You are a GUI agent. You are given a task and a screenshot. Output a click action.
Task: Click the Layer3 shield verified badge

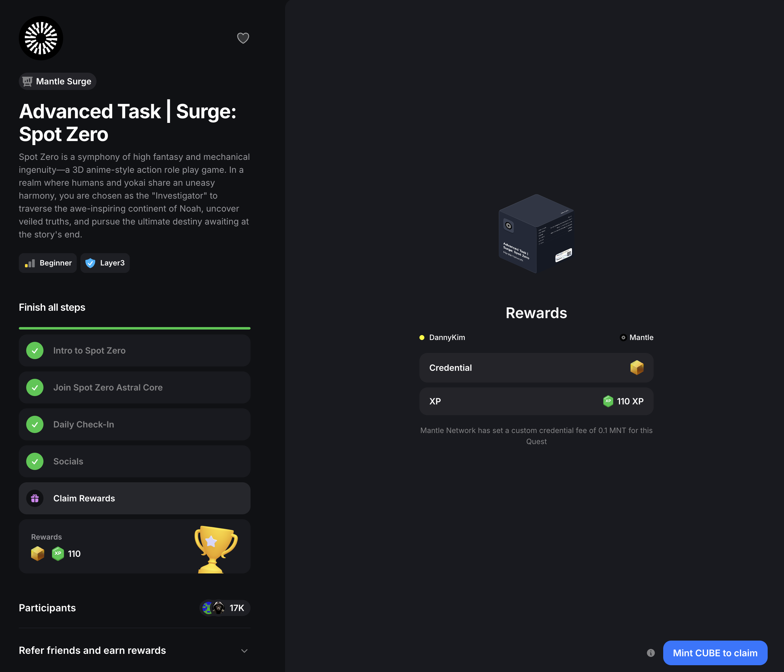[x=90, y=263]
